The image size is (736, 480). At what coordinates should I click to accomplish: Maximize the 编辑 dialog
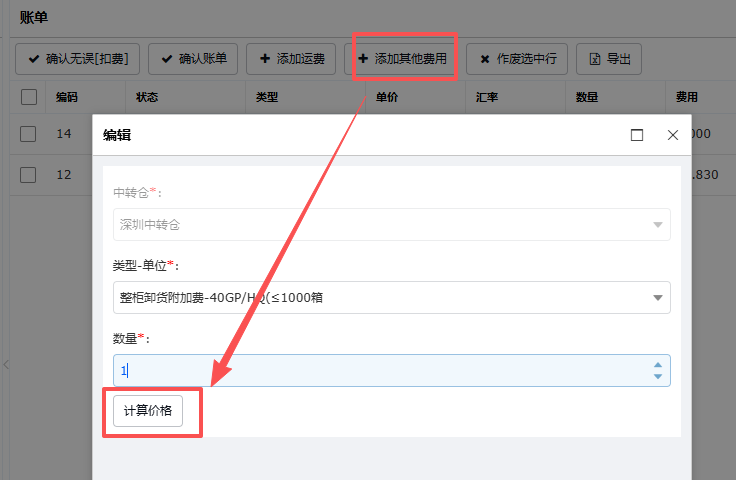pos(637,135)
